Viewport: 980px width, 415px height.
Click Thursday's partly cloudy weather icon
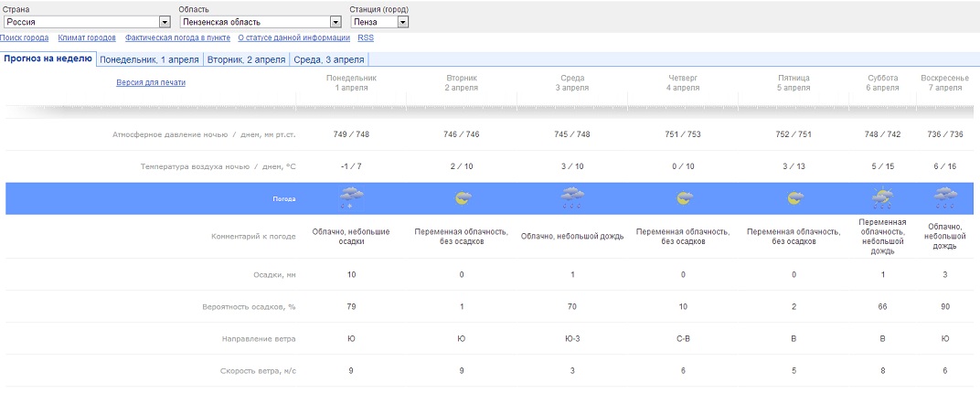(x=683, y=198)
